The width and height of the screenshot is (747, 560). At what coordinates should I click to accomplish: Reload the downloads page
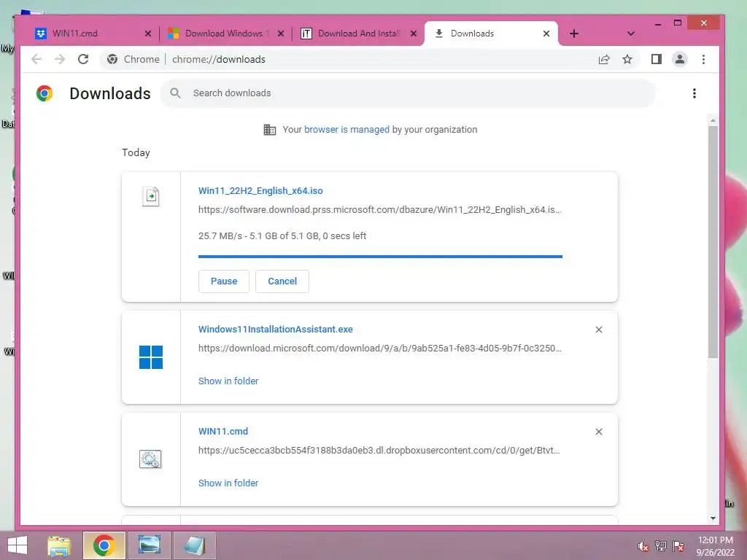pos(83,59)
